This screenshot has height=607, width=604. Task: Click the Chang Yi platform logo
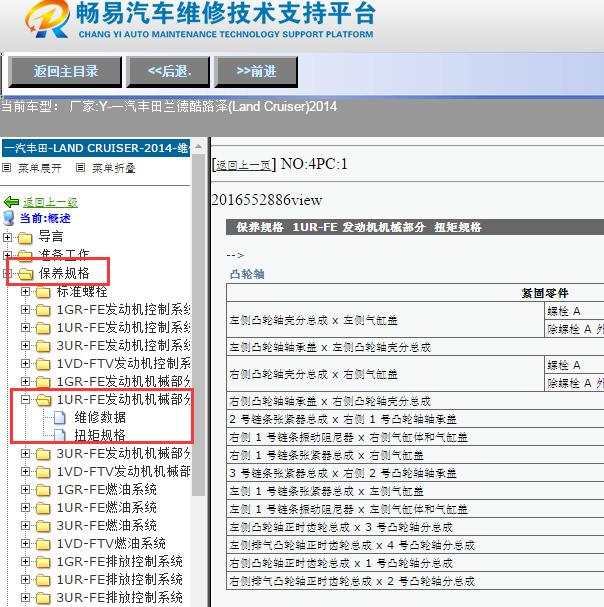coord(47,19)
